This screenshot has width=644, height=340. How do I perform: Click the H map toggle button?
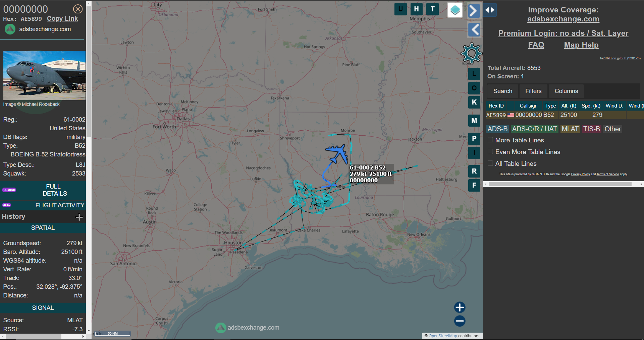(x=417, y=9)
